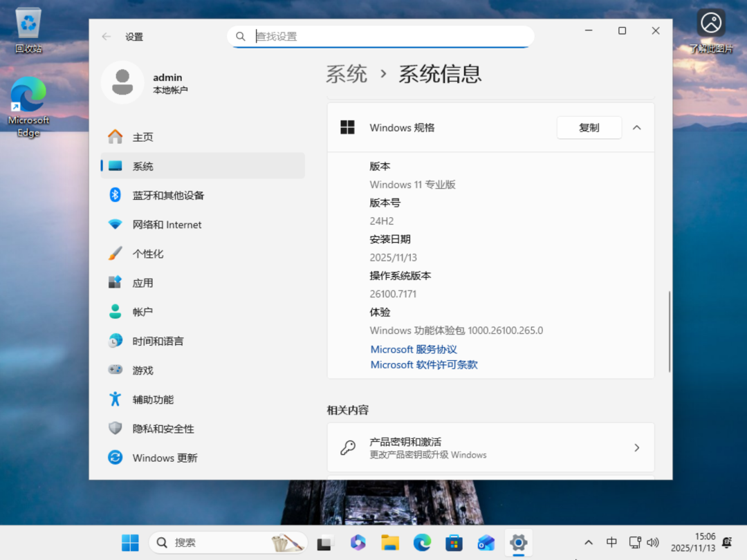
Task: Open the Windows Start menu
Action: click(130, 543)
